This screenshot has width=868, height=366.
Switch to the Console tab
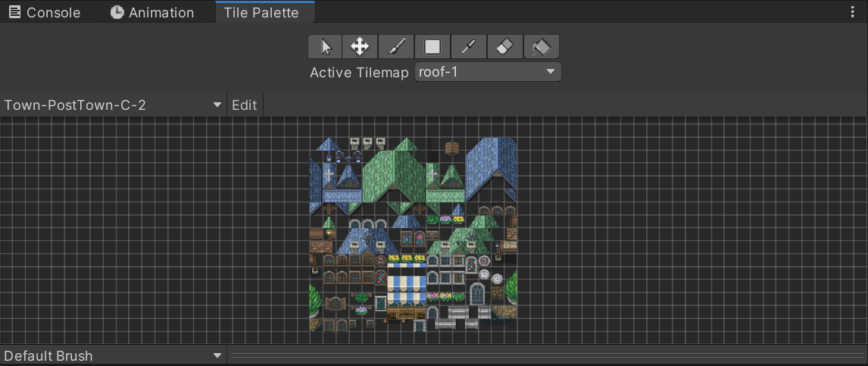click(45, 13)
